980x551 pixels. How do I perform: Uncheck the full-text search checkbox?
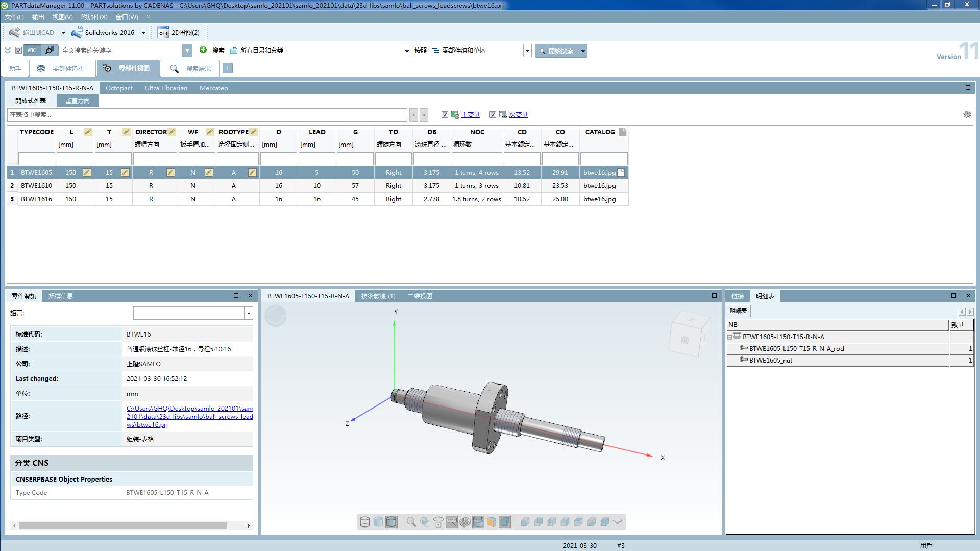tap(18, 50)
